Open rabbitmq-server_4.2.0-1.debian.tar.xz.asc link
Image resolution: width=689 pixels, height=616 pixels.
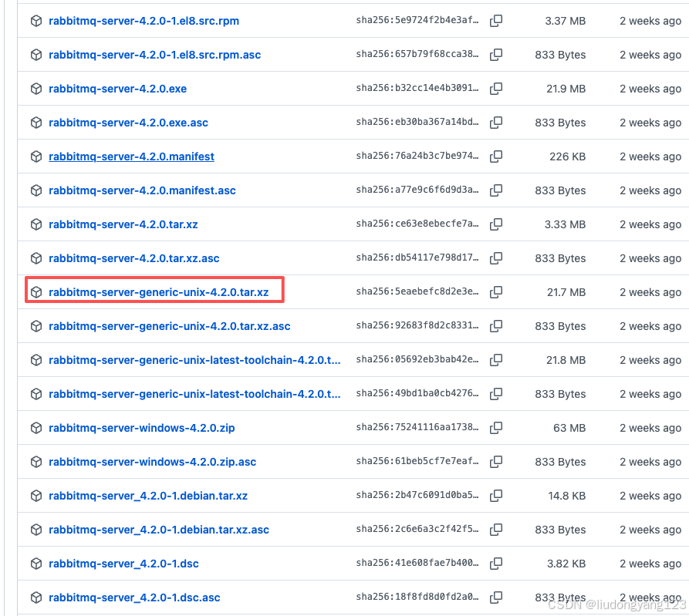click(159, 530)
